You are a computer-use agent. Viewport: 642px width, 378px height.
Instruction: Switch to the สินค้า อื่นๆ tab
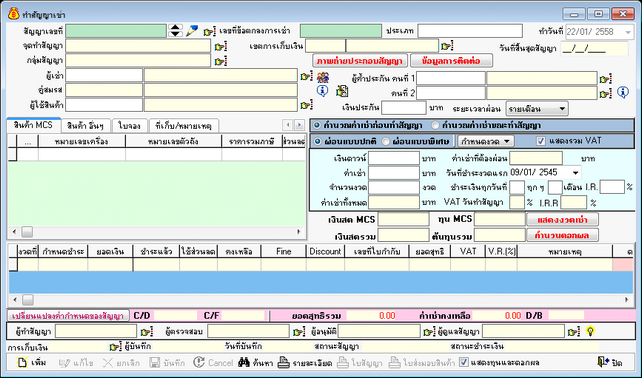click(86, 125)
